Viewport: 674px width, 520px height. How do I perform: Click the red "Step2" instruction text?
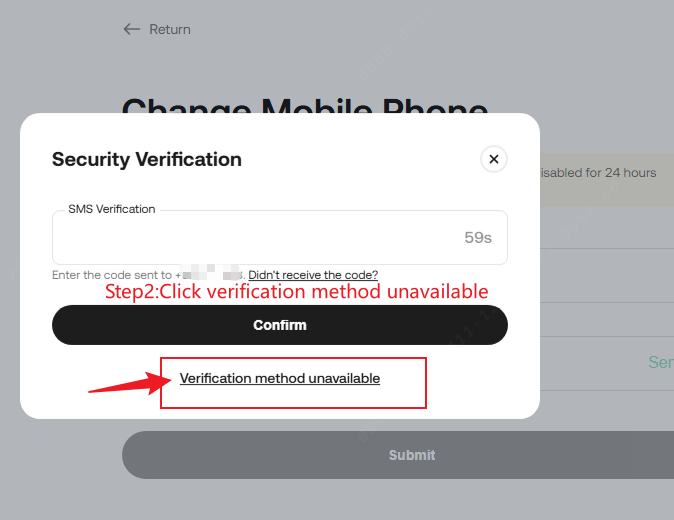297,292
